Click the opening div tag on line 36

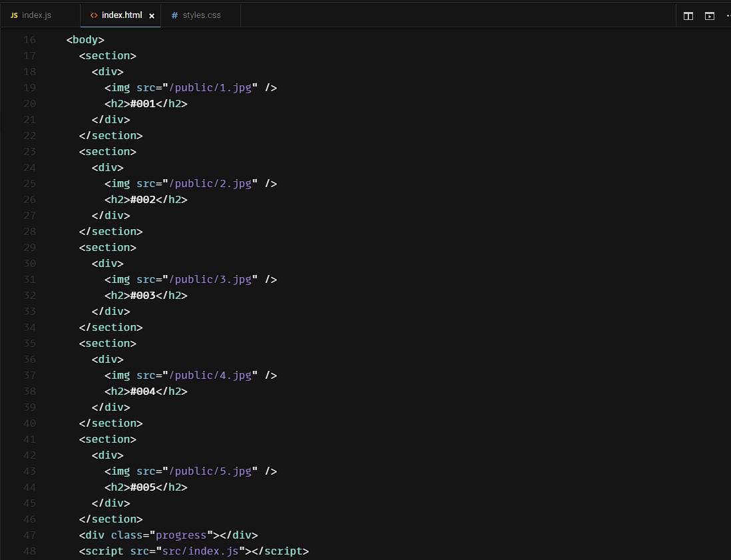(107, 360)
